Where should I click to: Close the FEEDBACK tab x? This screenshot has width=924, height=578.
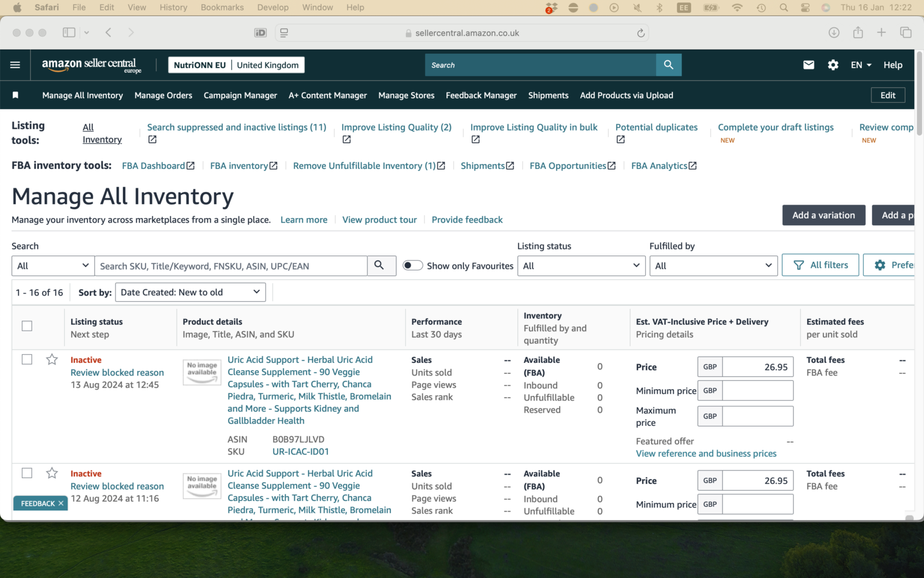(61, 503)
